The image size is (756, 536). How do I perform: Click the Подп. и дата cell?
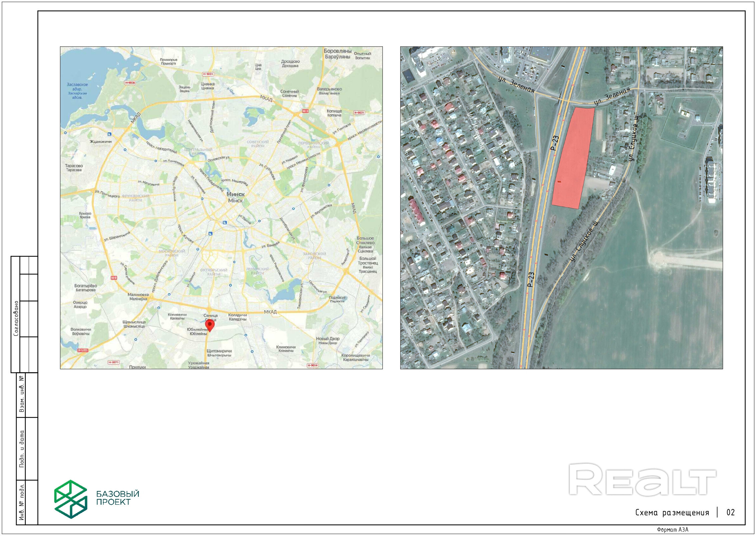22,448
